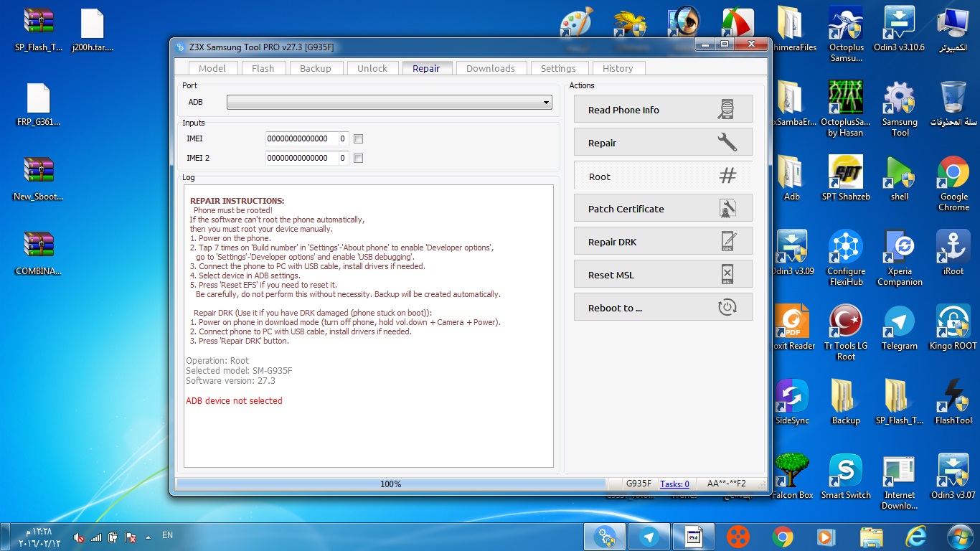
Task: Open the Backup folder on desktop
Action: click(x=846, y=402)
